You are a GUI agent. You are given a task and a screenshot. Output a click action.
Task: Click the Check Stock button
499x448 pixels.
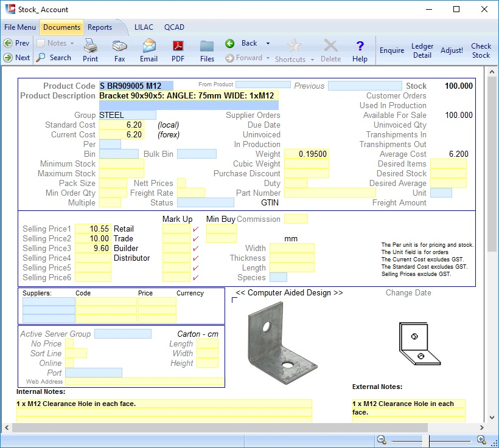point(481,50)
